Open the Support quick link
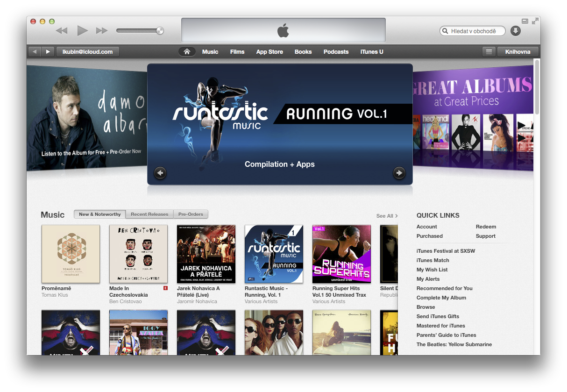 486,236
